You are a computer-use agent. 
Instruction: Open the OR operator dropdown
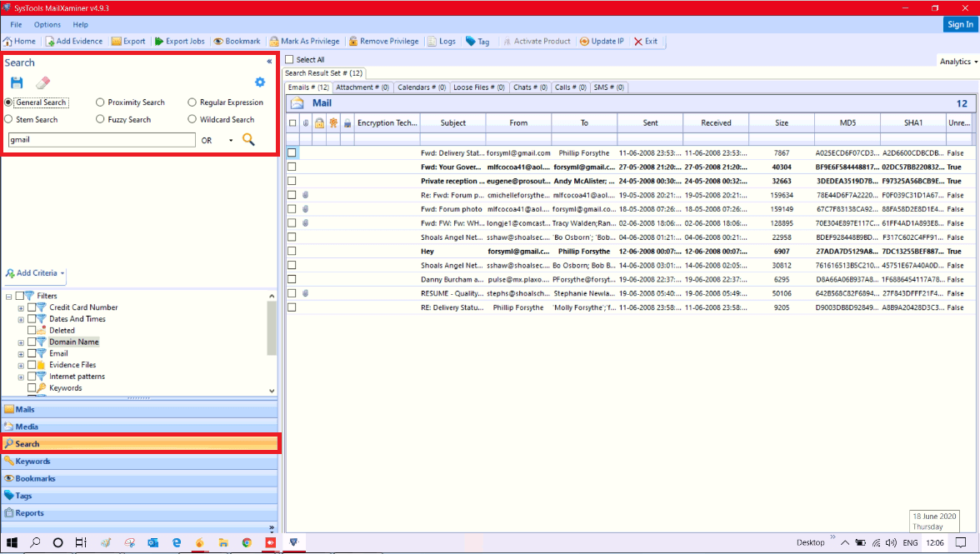coord(231,141)
